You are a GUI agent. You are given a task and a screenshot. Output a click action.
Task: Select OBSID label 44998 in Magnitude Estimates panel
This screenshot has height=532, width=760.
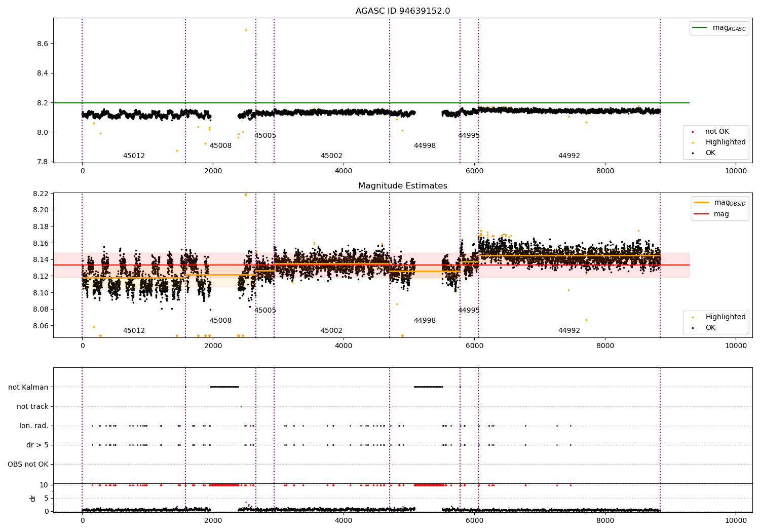point(425,320)
